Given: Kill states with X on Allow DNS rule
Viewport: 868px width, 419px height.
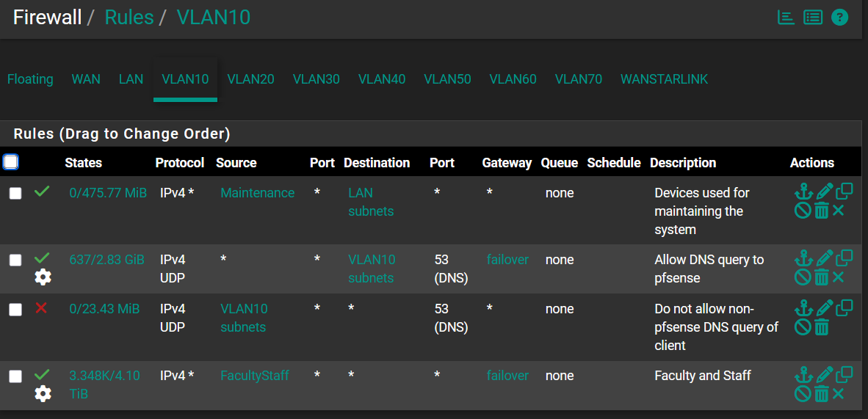Looking at the screenshot, I should click(838, 277).
